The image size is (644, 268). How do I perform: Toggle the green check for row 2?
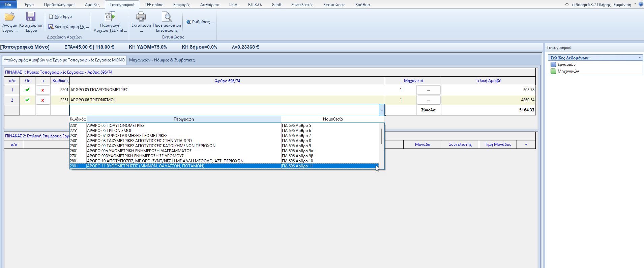coord(28,100)
